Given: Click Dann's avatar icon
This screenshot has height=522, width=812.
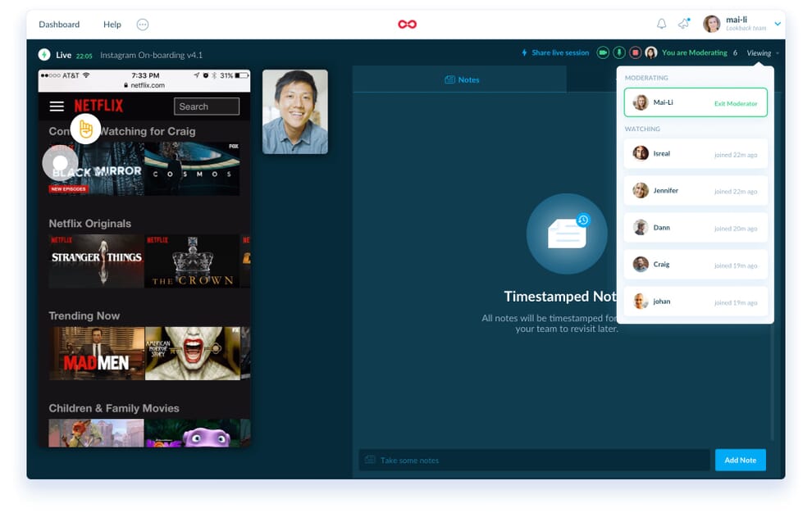Looking at the screenshot, I should [641, 227].
